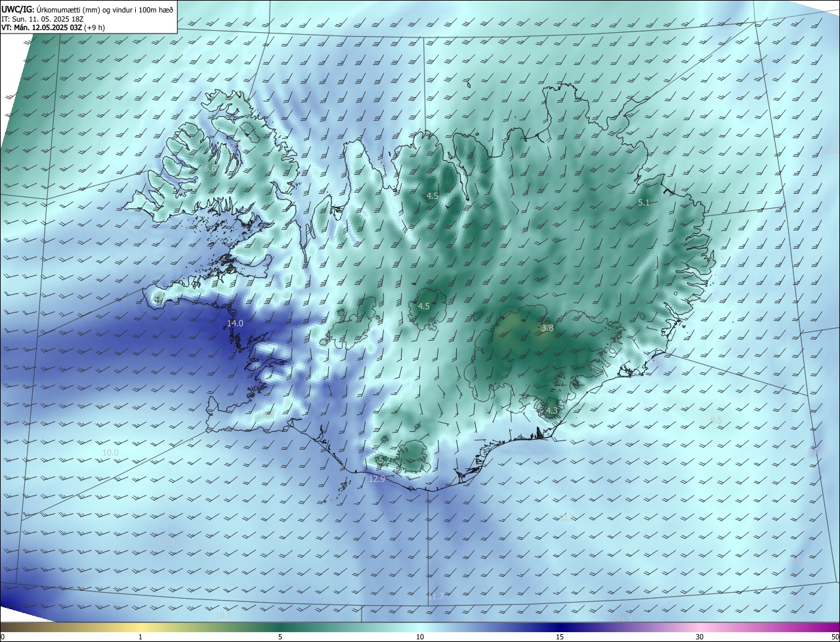Click the faint 11.0 value over the southwest sea
The image size is (840, 642).
(x=166, y=542)
